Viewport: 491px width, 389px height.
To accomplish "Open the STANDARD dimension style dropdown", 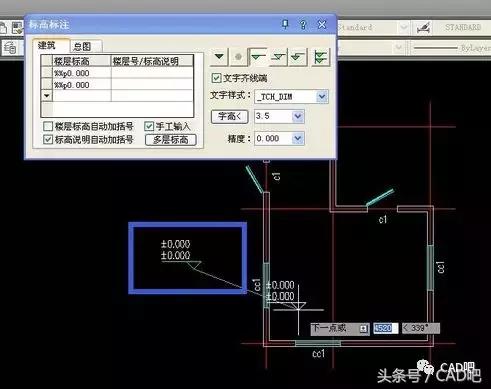I will (463, 27).
